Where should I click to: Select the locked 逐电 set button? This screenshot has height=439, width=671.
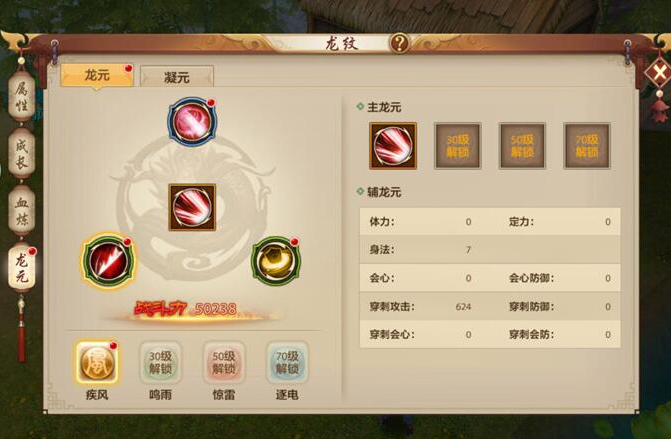[287, 363]
